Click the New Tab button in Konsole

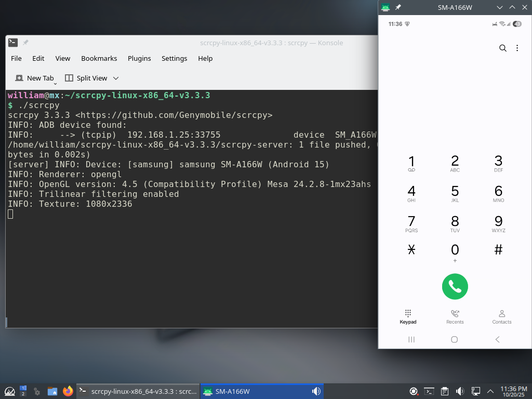(x=34, y=78)
